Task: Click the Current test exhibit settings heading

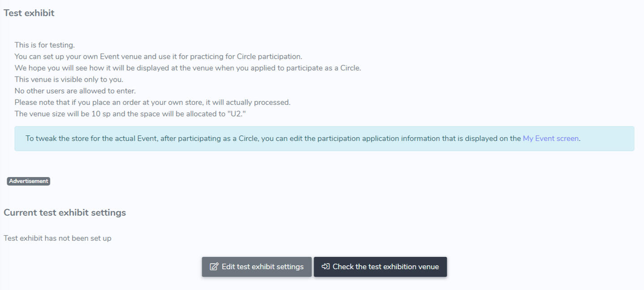Action: (65, 212)
